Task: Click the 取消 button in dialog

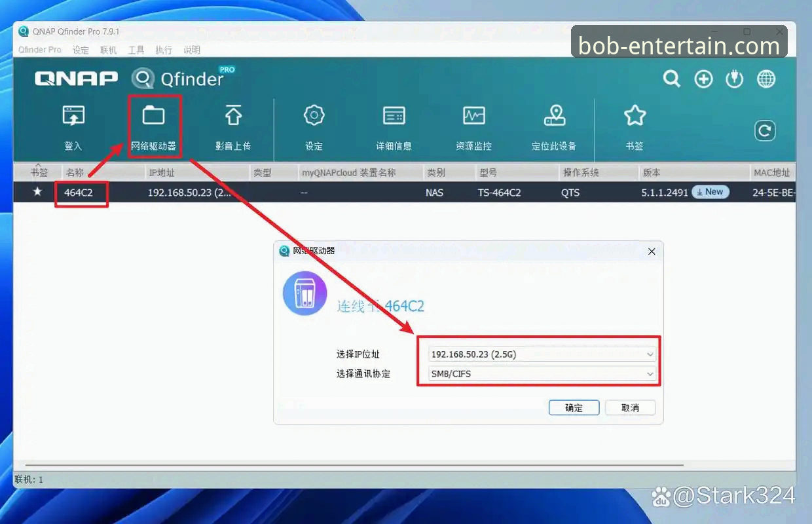Action: 630,407
